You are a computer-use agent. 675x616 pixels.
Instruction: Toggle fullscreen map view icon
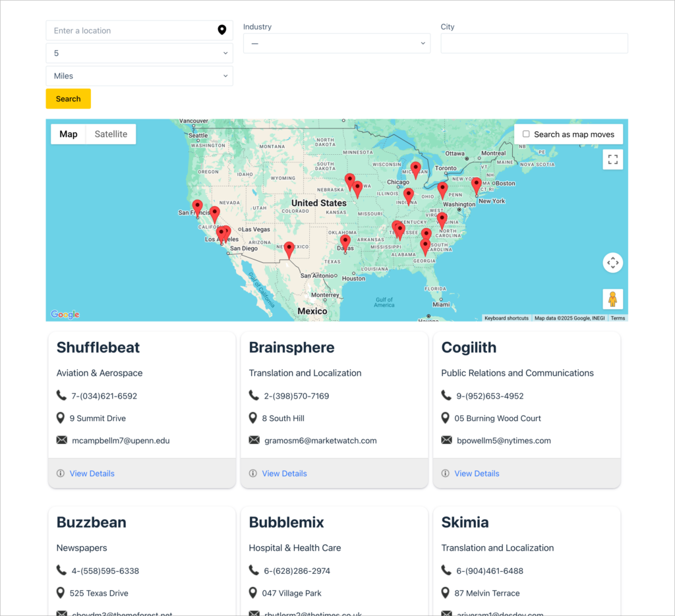[612, 159]
